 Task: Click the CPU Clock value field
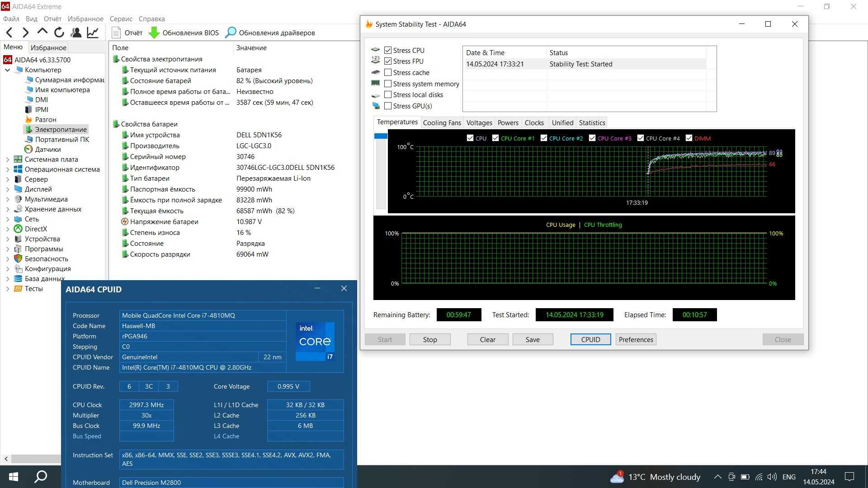click(146, 405)
